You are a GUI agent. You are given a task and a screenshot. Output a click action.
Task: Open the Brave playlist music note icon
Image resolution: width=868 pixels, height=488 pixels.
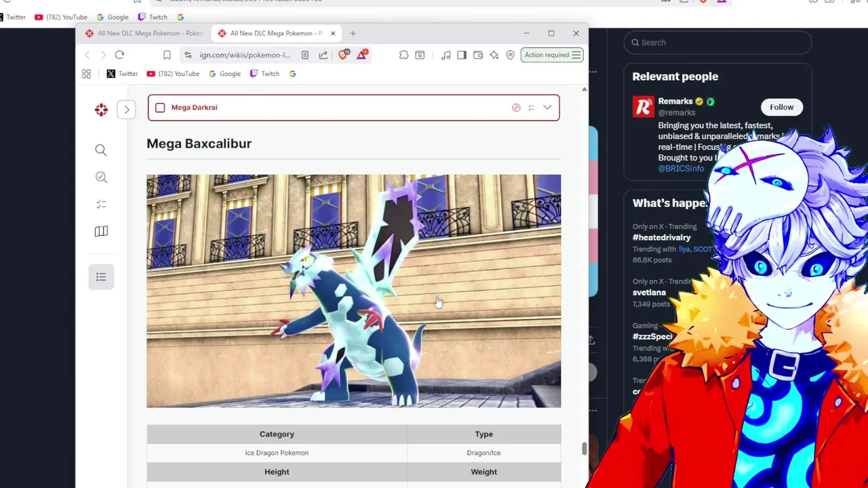(446, 55)
